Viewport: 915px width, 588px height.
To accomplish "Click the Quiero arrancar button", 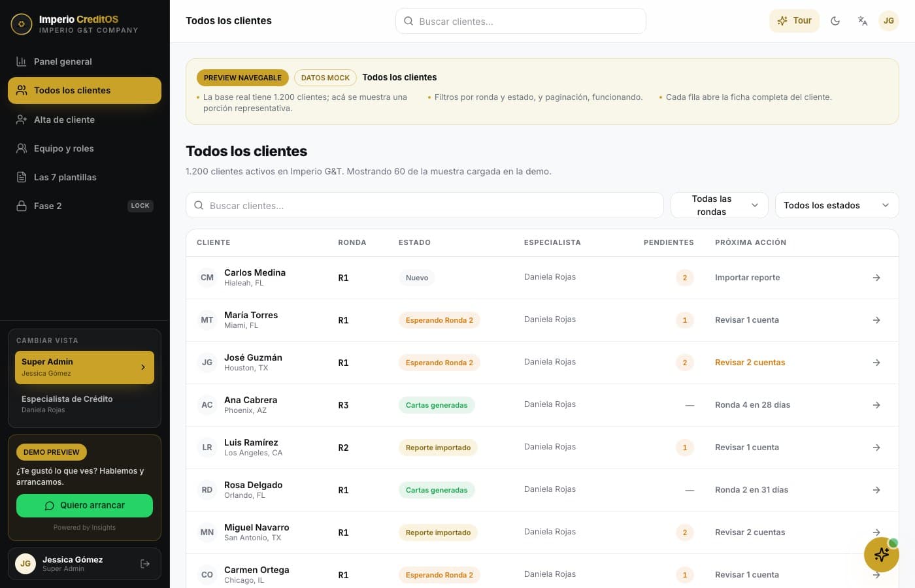I will 84,506.
